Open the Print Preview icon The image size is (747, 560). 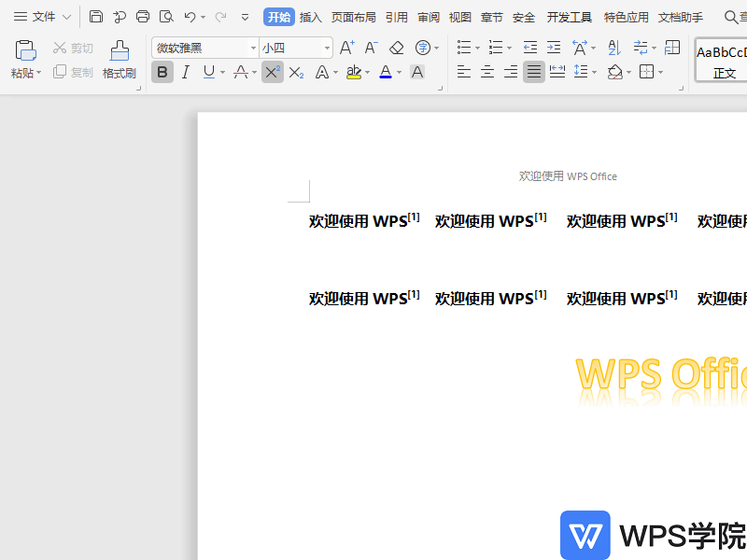point(166,16)
